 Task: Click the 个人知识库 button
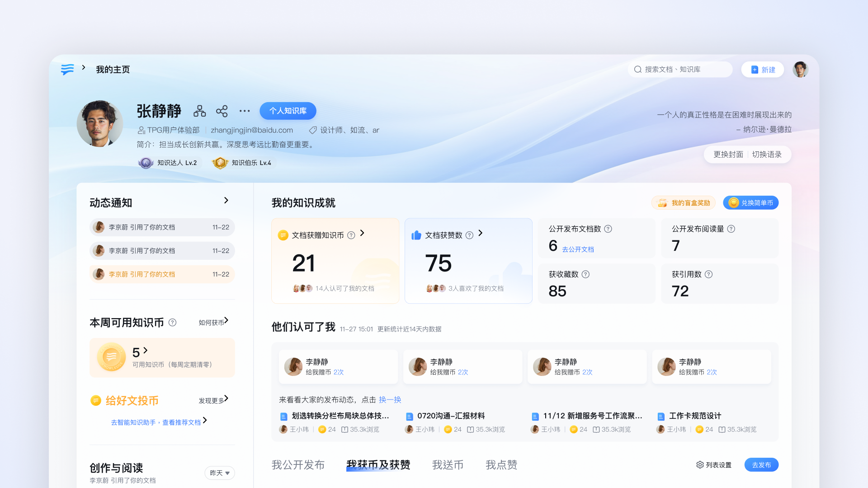click(288, 111)
